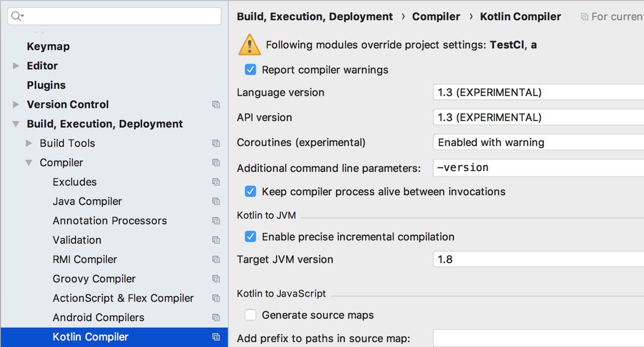Open Android Compilers settings page

pos(99,317)
